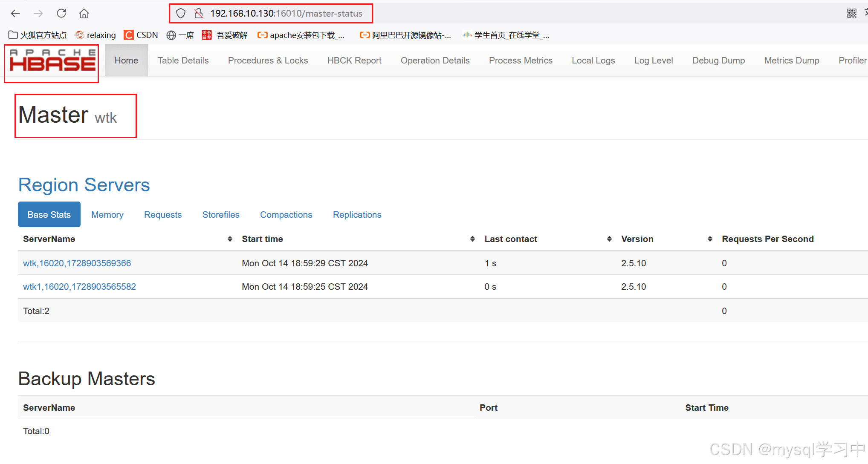Screen dimensions: 868x464
Task: Open Table Details in navigation bar
Action: (x=183, y=61)
